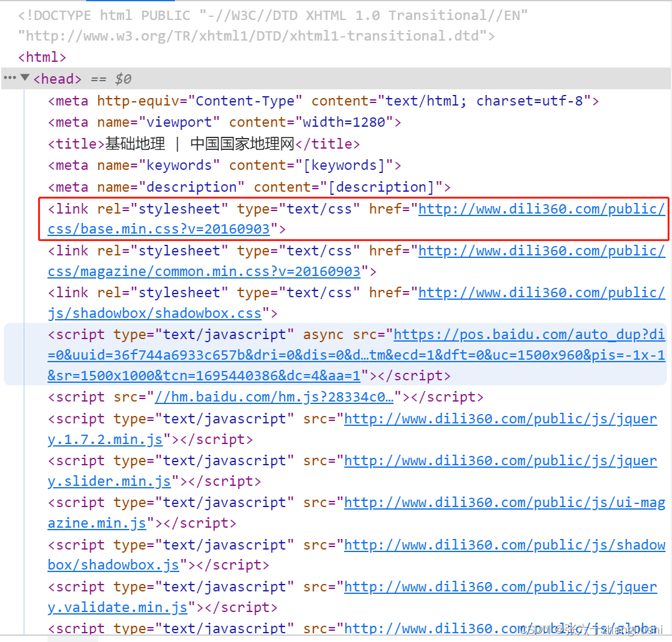Screen dimensions: 672x642
Task: Click the "[description]" content value
Action: click(381, 187)
